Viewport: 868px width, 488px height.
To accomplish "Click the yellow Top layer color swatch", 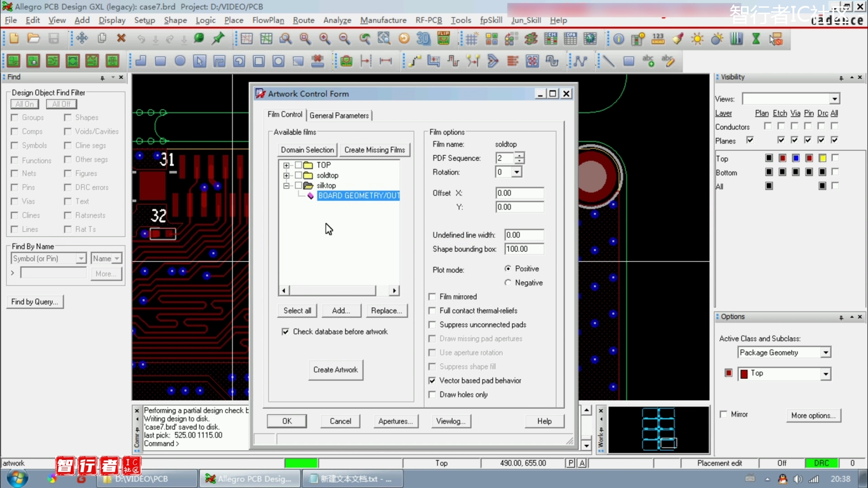I will click(822, 158).
